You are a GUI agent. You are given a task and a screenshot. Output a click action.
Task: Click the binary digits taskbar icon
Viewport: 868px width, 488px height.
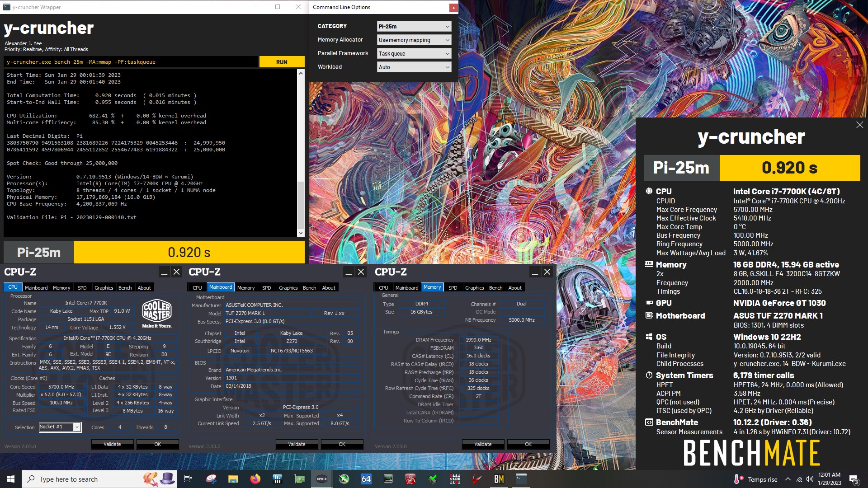454,479
